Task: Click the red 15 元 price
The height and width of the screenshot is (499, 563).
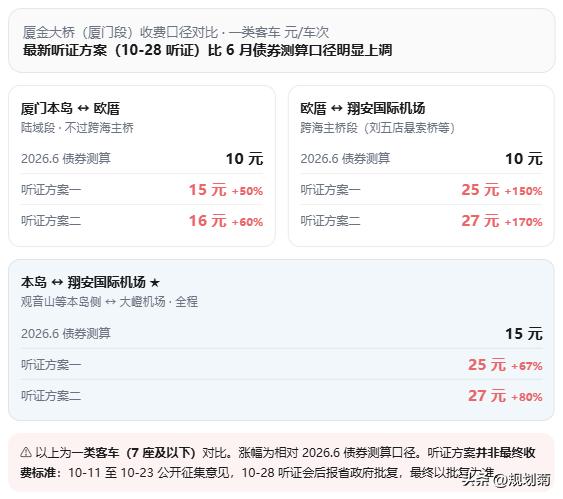Action: (208, 190)
